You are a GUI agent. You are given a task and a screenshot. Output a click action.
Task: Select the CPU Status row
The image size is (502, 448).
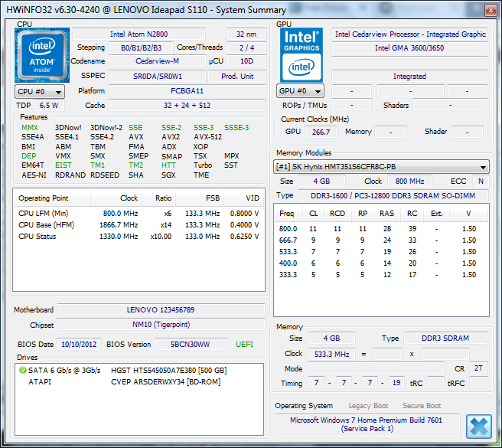(x=139, y=237)
